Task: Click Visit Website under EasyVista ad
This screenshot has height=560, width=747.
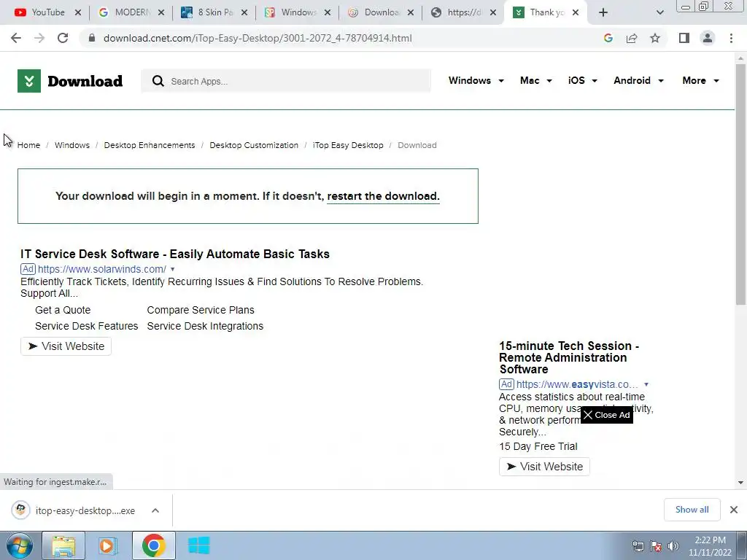Action: (x=544, y=467)
